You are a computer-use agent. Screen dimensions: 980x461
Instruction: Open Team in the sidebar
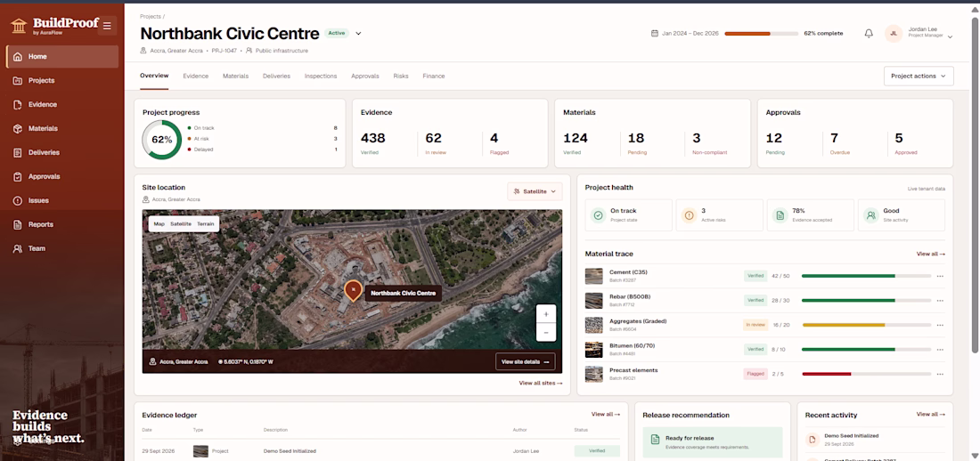click(x=61, y=248)
